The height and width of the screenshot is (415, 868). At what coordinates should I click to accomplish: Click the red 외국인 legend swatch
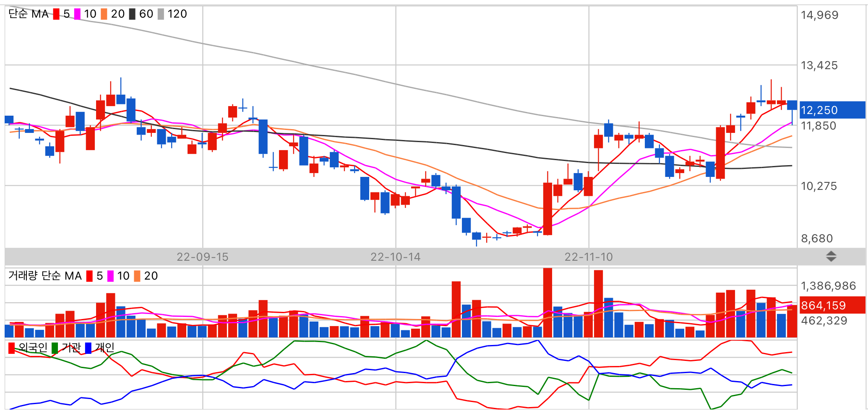(11, 348)
